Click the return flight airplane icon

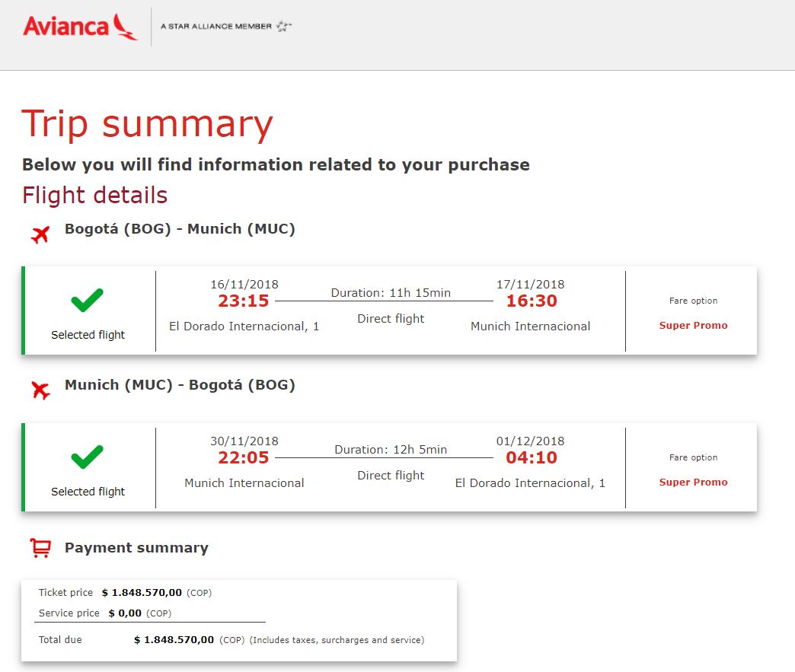[x=40, y=391]
